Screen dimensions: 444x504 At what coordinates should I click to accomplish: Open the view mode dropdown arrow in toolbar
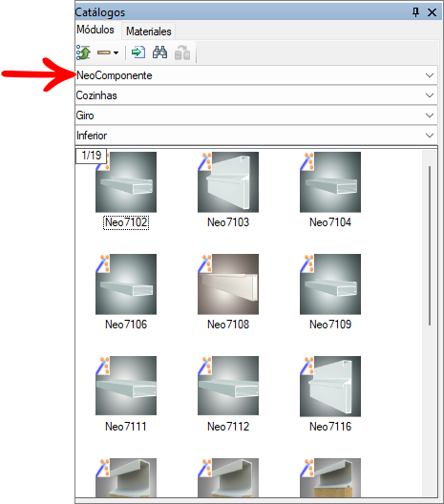click(x=116, y=52)
